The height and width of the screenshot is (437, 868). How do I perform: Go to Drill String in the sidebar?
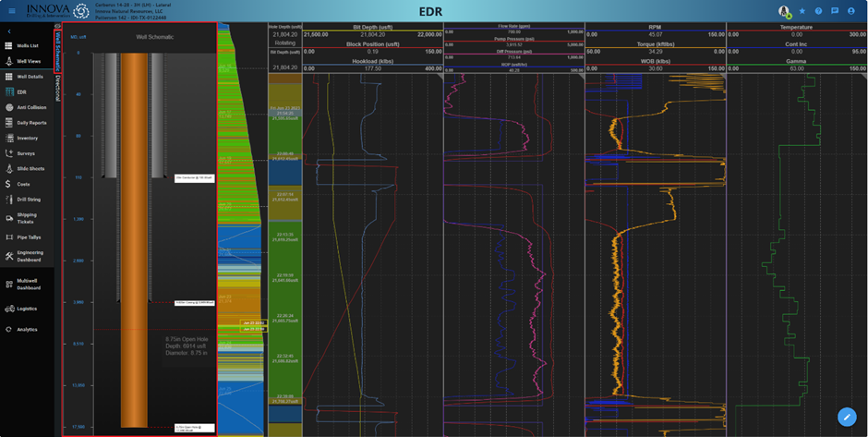pyautogui.click(x=29, y=199)
